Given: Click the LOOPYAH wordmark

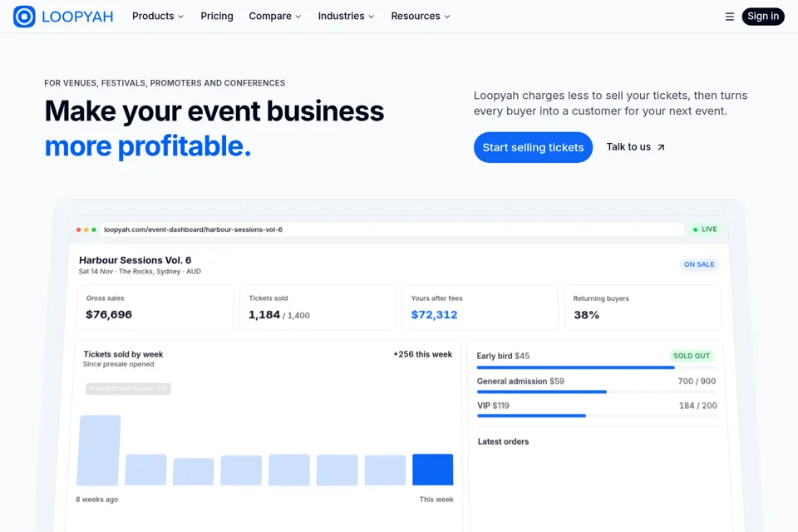Looking at the screenshot, I should (x=77, y=17).
